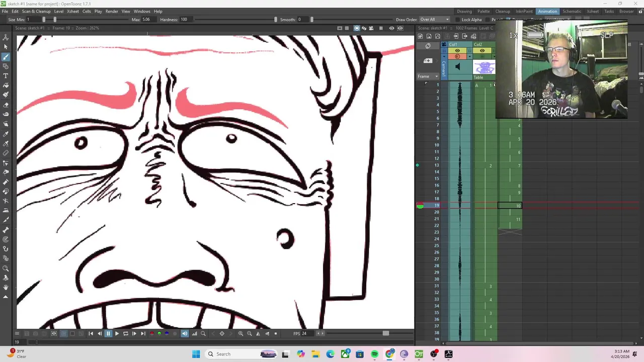This screenshot has width=644, height=362.
Task: Open the File menu
Action: (x=5, y=11)
